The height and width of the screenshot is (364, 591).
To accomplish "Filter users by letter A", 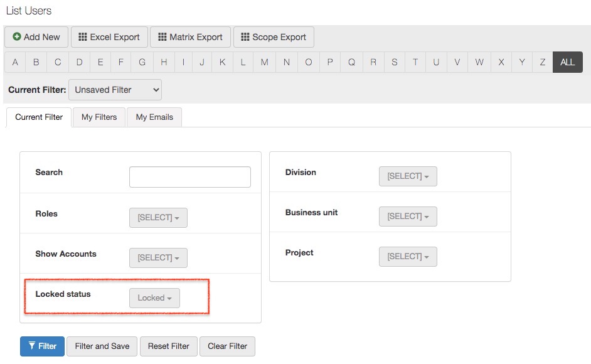I will (15, 62).
